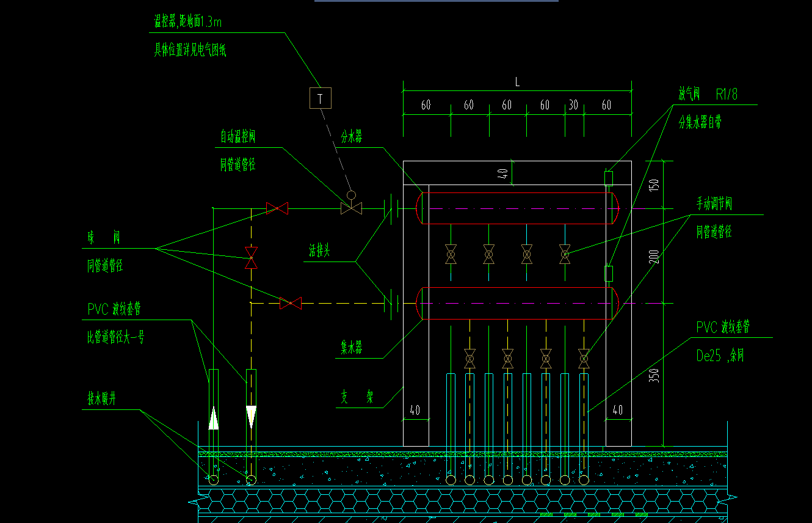
Task: Select the 分水器 label text
Action: coord(352,137)
